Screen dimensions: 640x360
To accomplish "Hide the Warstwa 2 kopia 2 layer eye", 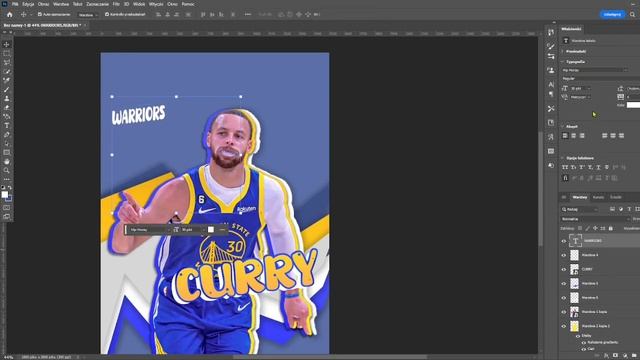I will [564, 326].
